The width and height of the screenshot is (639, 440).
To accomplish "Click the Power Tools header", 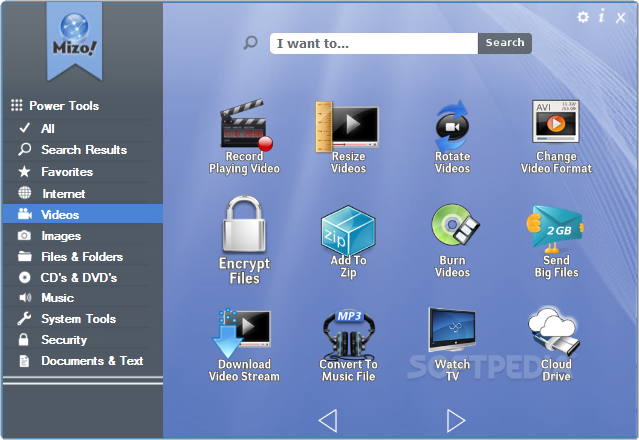I will (55, 106).
